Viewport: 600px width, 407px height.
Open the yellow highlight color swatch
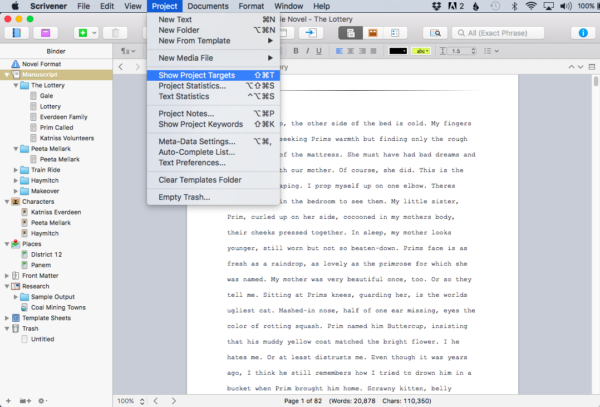(x=421, y=51)
